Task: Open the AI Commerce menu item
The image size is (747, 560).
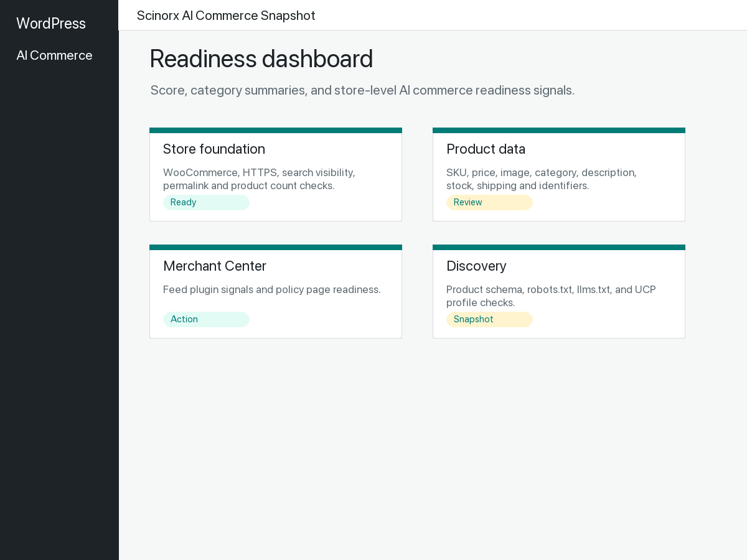Action: point(54,55)
